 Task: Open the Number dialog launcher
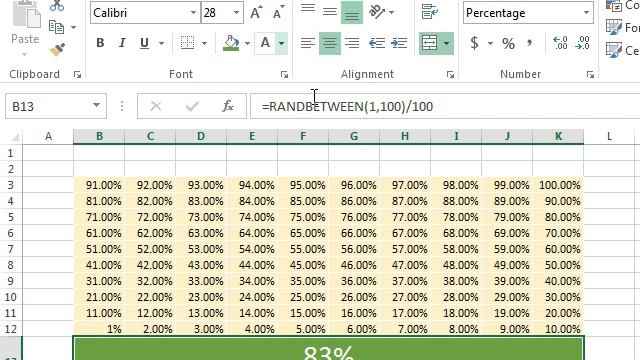[x=590, y=74]
